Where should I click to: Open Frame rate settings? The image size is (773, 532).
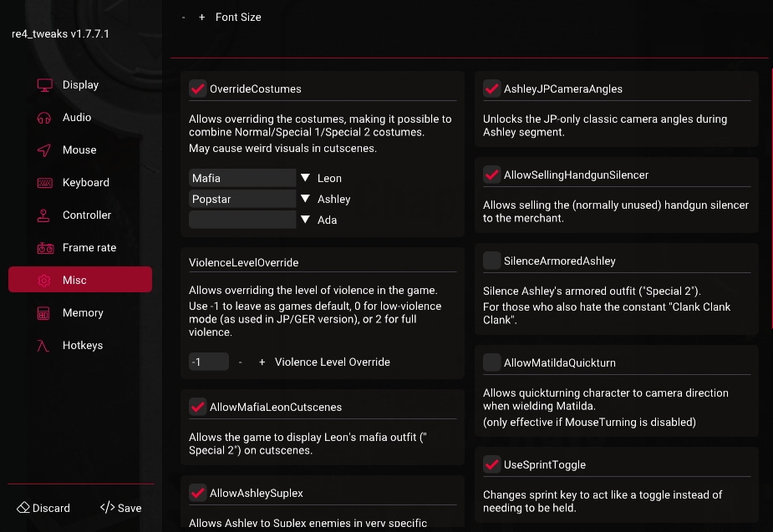pos(80,248)
